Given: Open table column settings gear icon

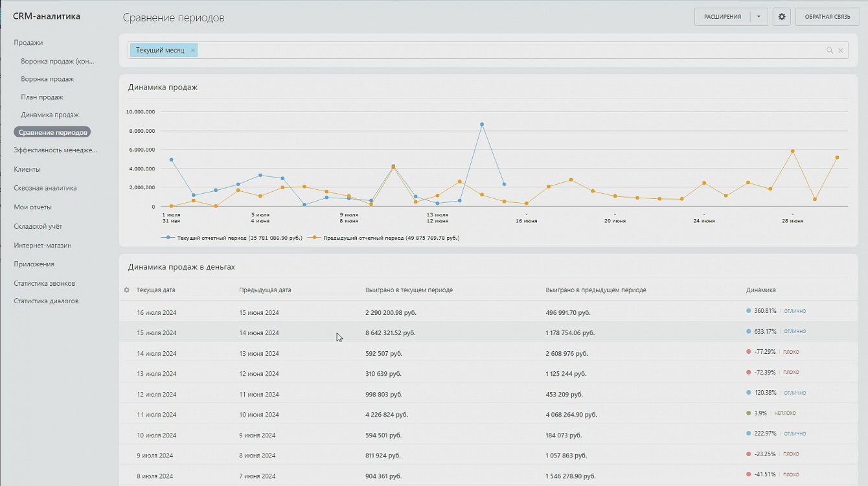Looking at the screenshot, I should [x=127, y=290].
